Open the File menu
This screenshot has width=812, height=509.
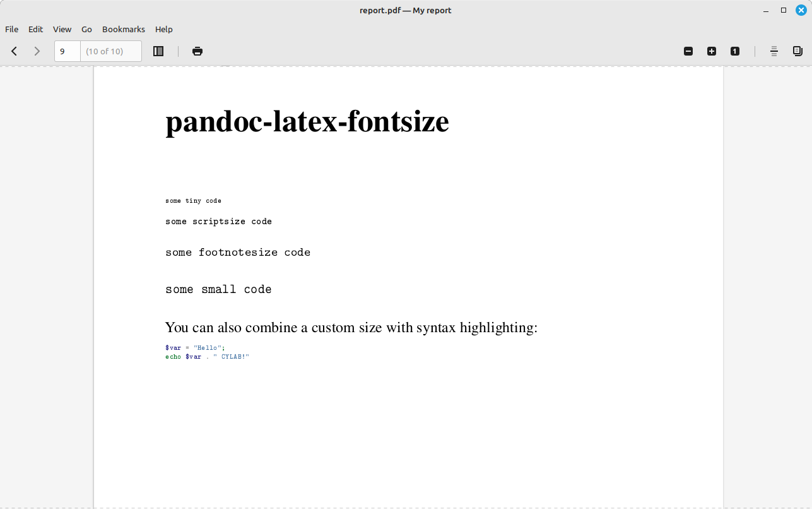click(x=12, y=29)
